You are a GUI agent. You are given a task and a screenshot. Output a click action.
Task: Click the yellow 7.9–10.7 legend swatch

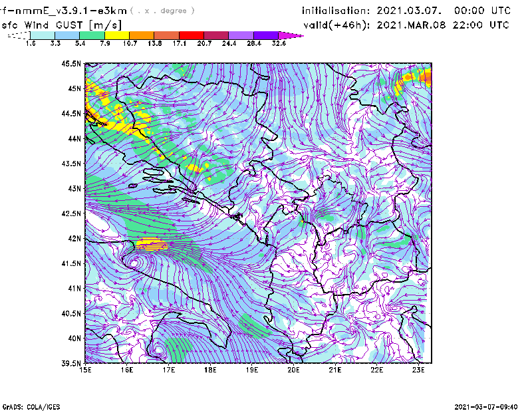tap(117, 35)
